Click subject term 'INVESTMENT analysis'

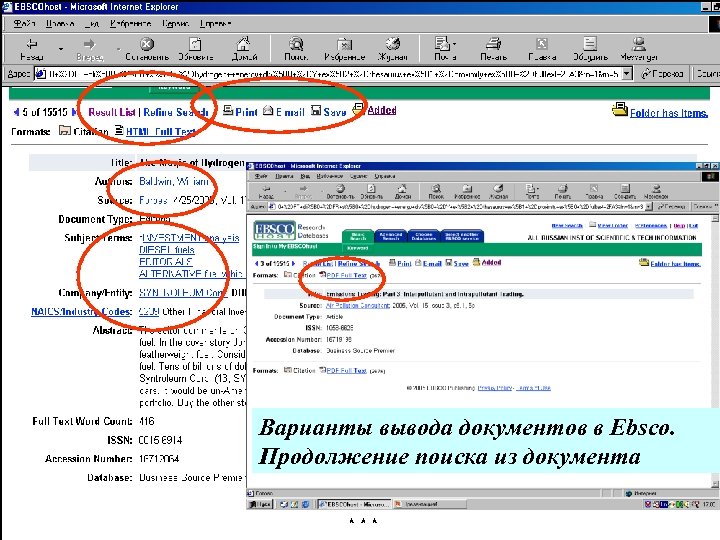(x=189, y=238)
